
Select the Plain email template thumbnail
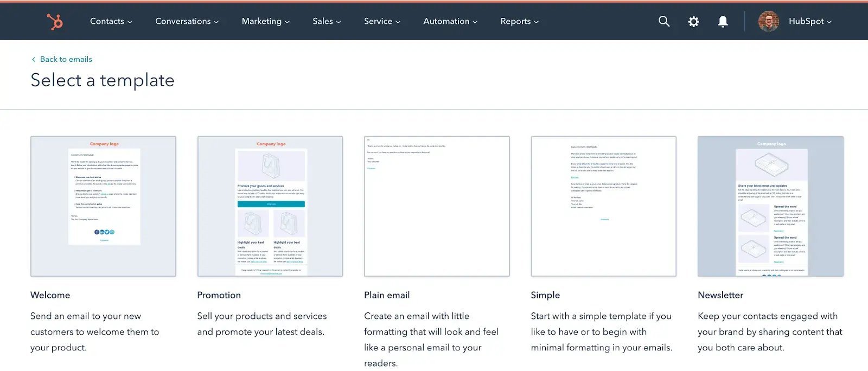(437, 206)
